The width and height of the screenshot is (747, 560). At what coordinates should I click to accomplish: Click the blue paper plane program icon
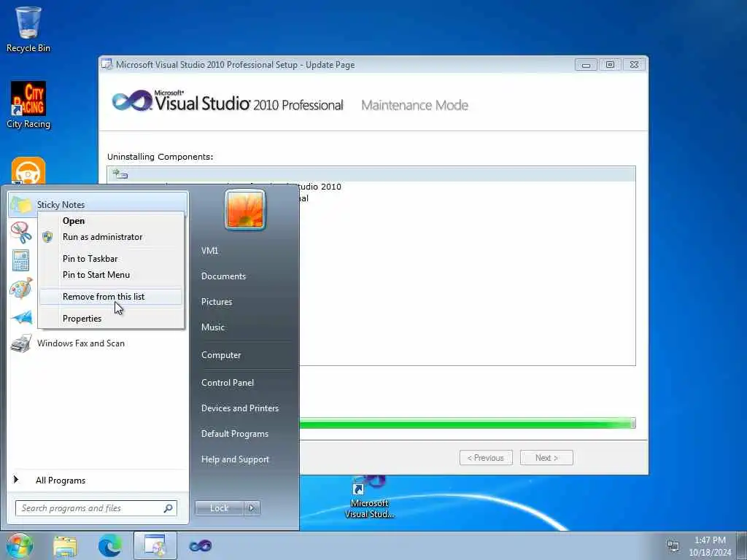point(23,317)
